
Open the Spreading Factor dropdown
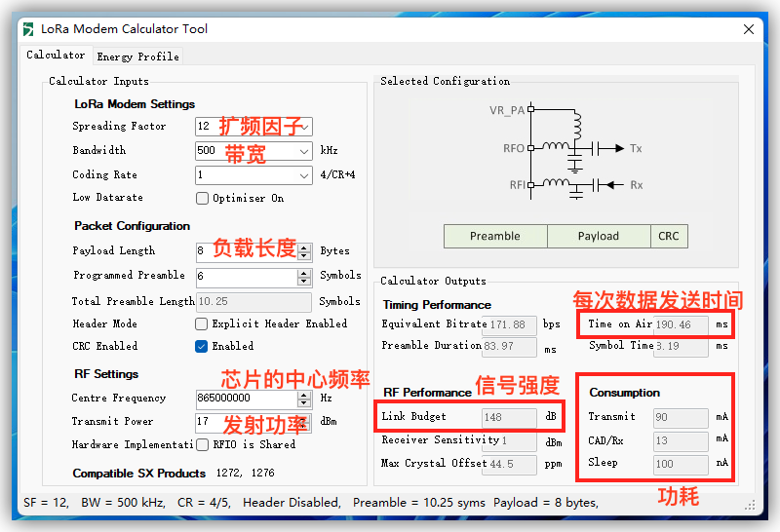(304, 127)
